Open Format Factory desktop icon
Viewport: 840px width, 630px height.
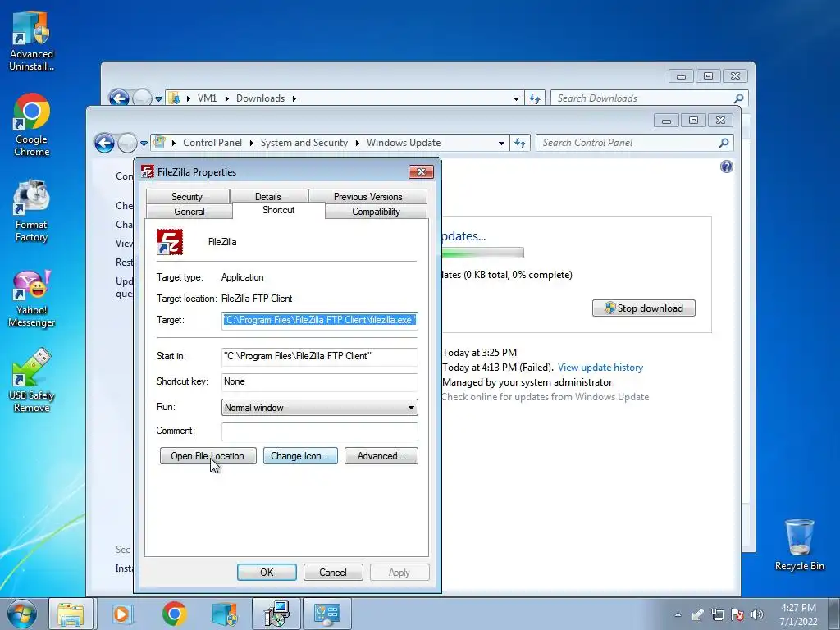[x=31, y=211]
